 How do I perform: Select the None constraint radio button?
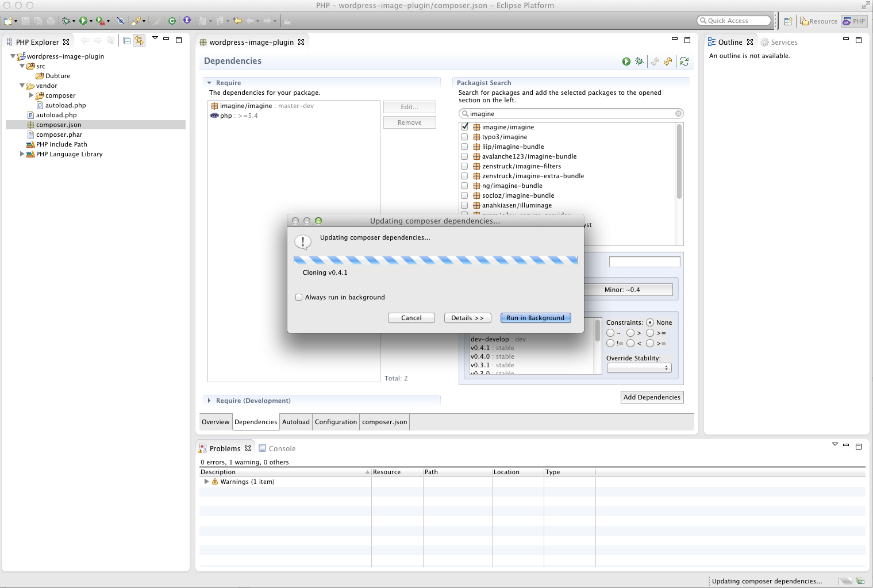[649, 322]
